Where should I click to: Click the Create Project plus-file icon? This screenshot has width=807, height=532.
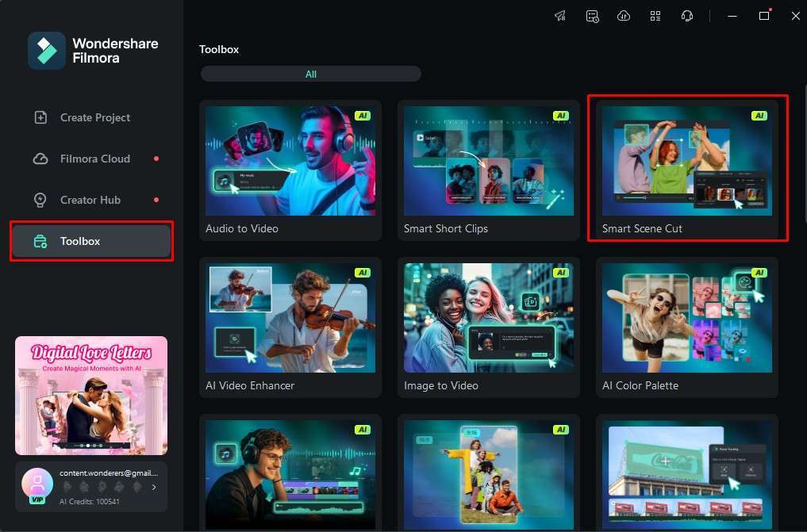pos(40,117)
